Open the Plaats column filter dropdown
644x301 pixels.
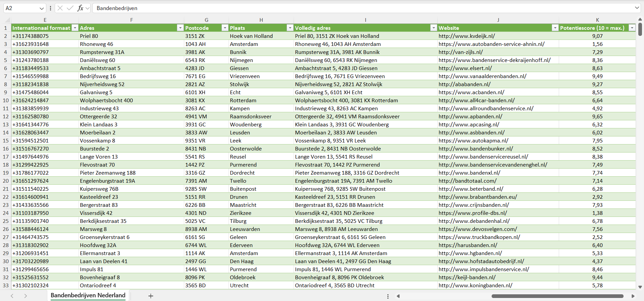[290, 28]
